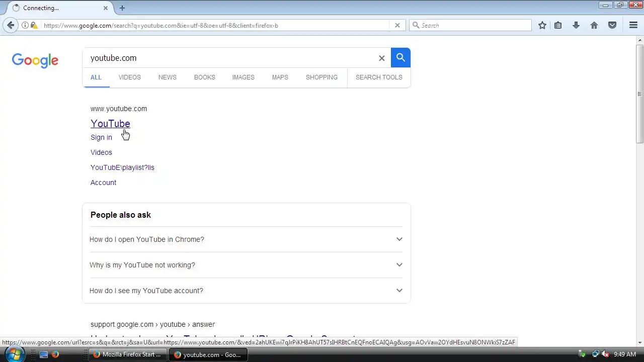Open the Firefox hamburger menu
This screenshot has height=362, width=644.
[x=633, y=25]
